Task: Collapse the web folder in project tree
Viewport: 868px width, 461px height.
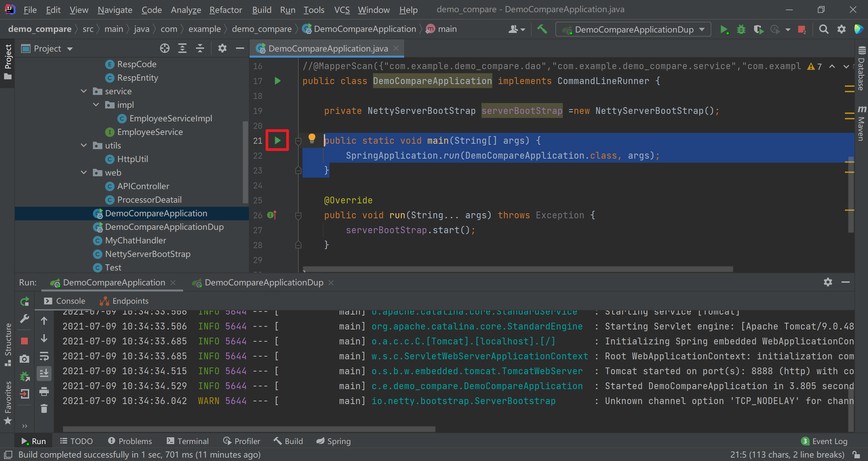Action: [x=84, y=173]
